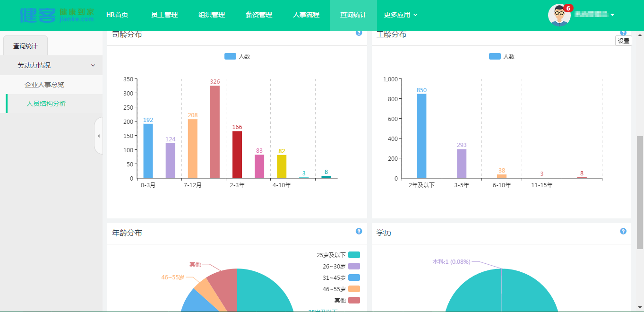Click help icon of 年龄分布 chart
The image size is (644, 312).
(x=359, y=231)
